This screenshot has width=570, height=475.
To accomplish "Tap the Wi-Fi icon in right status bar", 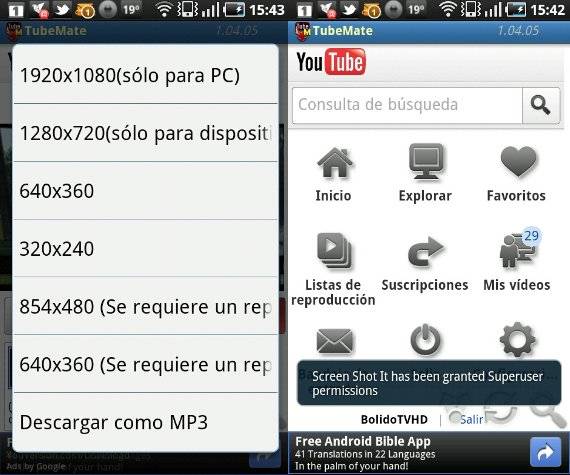I will click(x=448, y=10).
